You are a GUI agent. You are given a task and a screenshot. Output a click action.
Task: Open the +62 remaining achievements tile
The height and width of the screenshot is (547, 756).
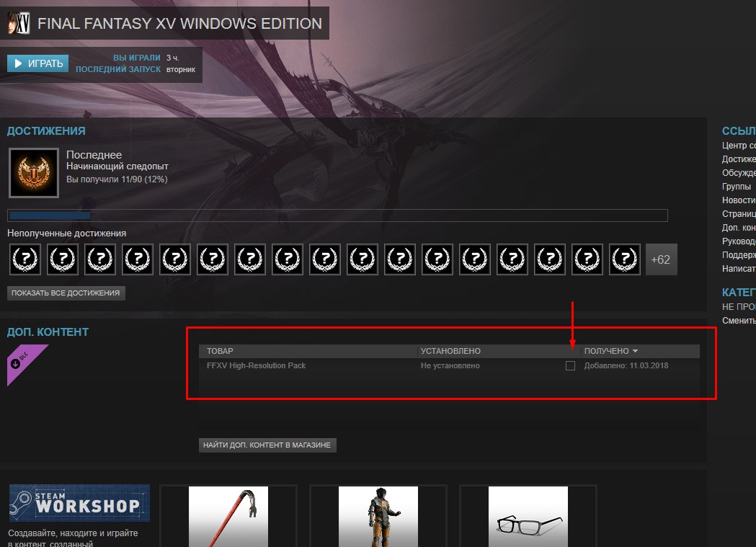point(661,259)
